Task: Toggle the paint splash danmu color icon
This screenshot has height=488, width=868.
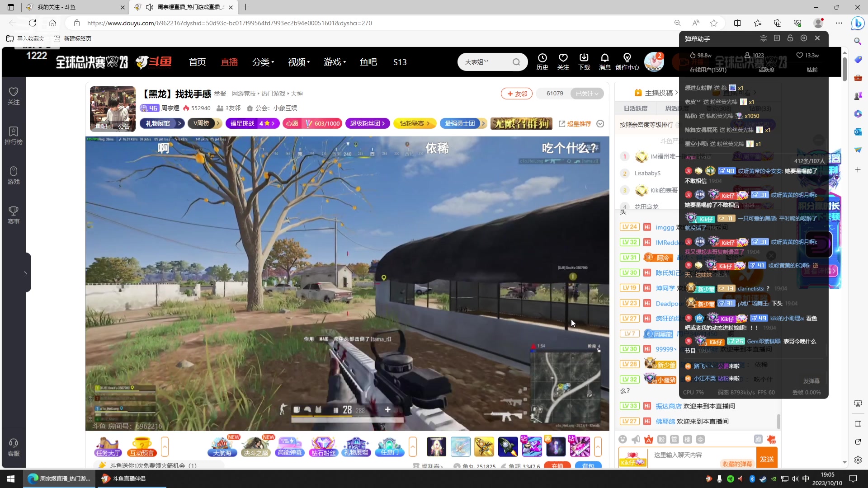Action: pos(771,439)
